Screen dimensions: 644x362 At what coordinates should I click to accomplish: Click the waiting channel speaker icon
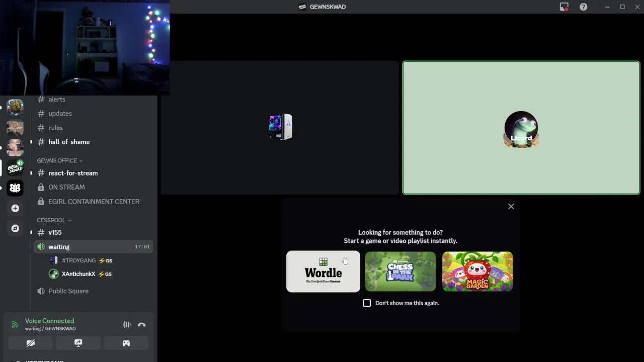[x=41, y=247]
